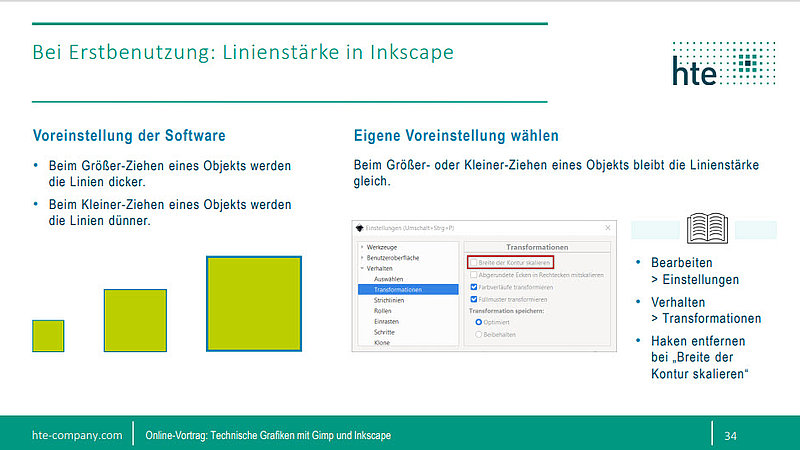Expand the Benutzeroberfläche tree node
The width and height of the screenshot is (800, 450).
362,258
